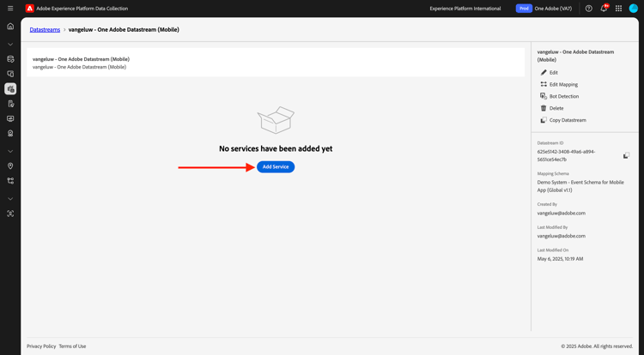The width and height of the screenshot is (644, 355).
Task: Click 'Demo System - Event Schema for Mobile App' value
Action: 580,186
